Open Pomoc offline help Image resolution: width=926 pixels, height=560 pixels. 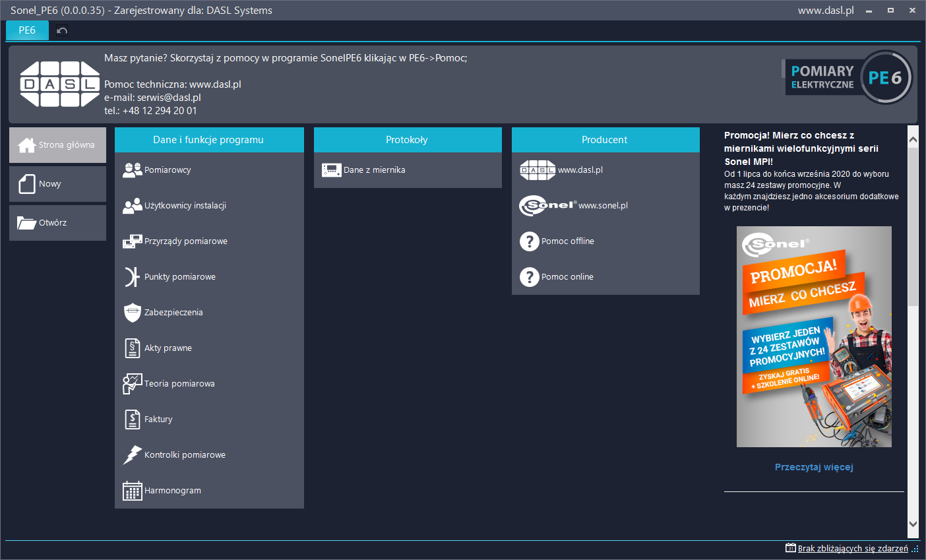pyautogui.click(x=567, y=241)
